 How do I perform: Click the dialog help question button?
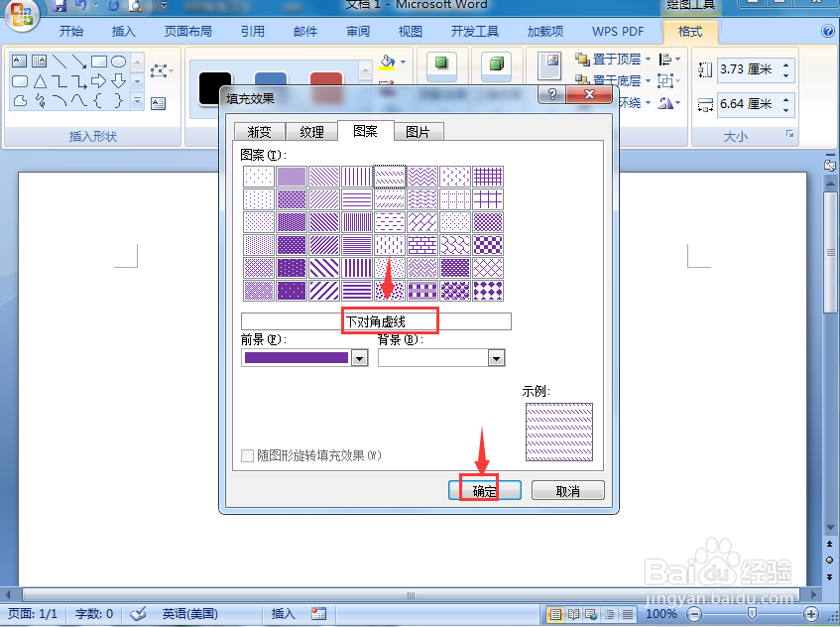(551, 95)
